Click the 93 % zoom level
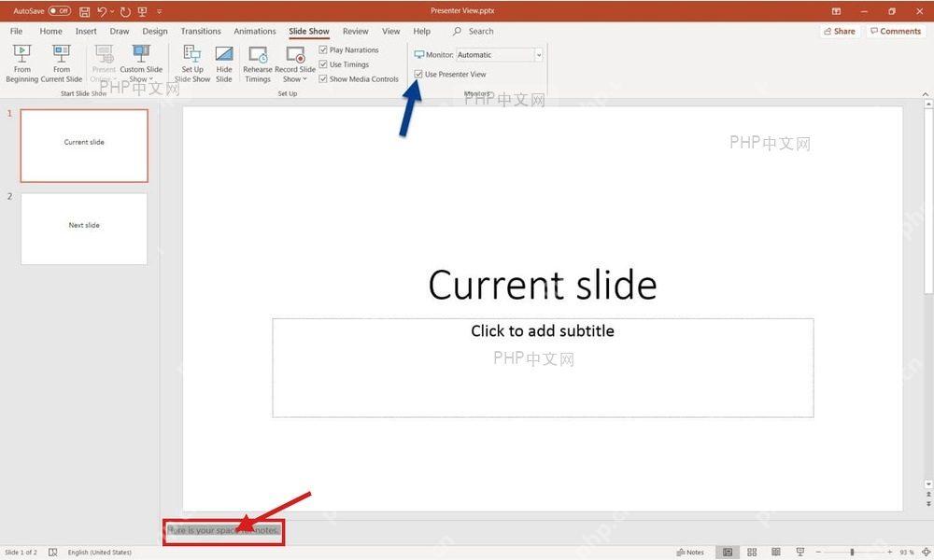Image resolution: width=934 pixels, height=560 pixels. pyautogui.click(x=906, y=553)
